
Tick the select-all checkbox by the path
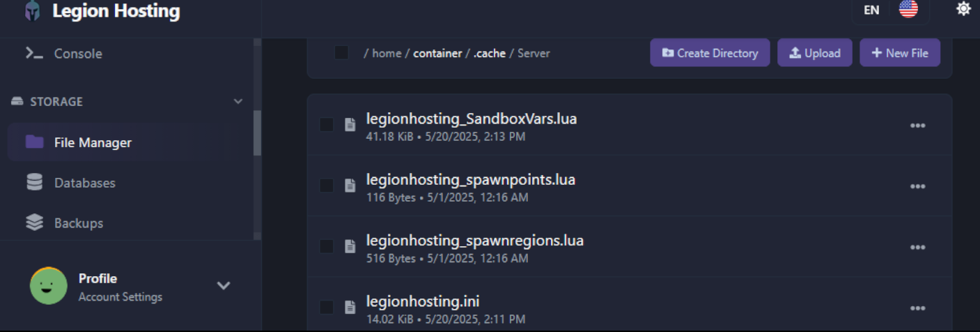(x=341, y=52)
